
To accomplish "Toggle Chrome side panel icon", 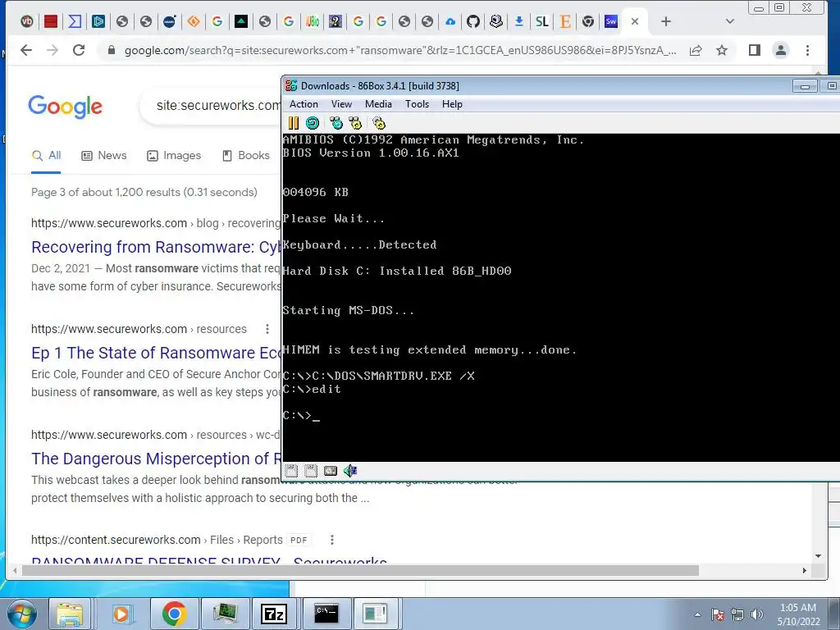I will click(x=755, y=50).
